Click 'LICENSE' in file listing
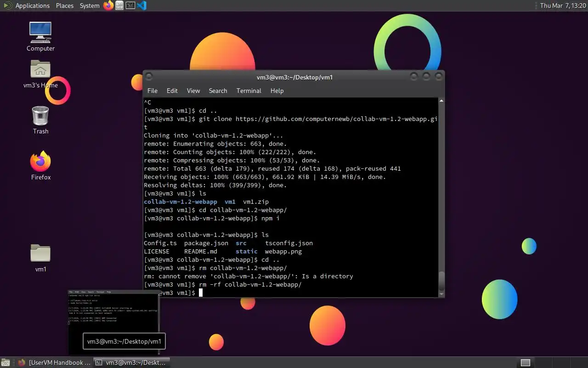The height and width of the screenshot is (368, 588). tap(157, 251)
